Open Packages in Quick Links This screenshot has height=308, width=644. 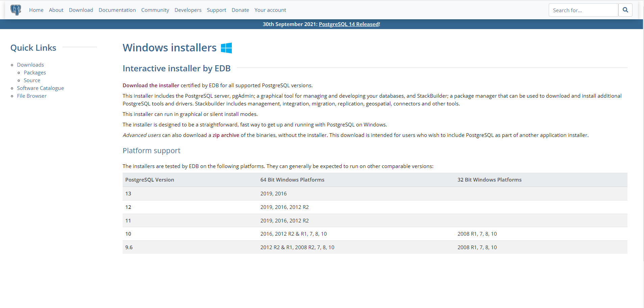(35, 73)
